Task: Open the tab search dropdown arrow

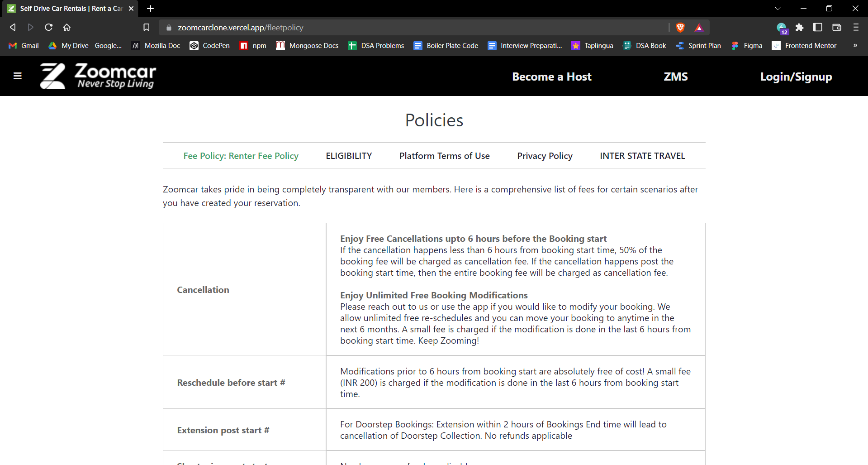Action: pyautogui.click(x=778, y=9)
